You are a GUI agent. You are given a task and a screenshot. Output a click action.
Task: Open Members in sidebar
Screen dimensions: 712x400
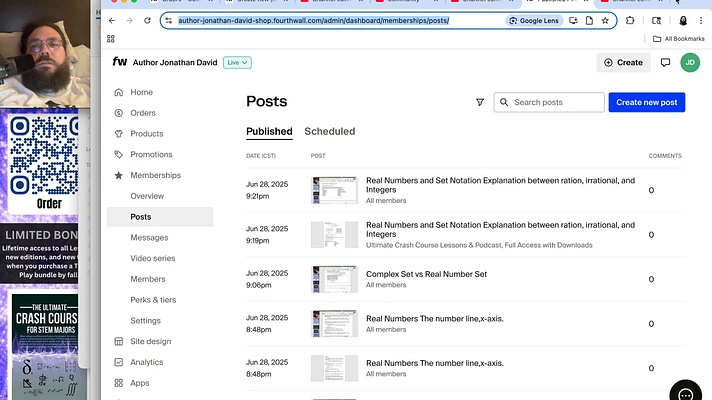(148, 279)
